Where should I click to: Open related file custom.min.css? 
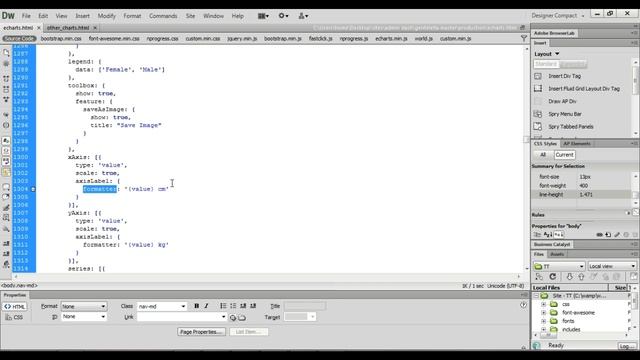pyautogui.click(x=203, y=38)
